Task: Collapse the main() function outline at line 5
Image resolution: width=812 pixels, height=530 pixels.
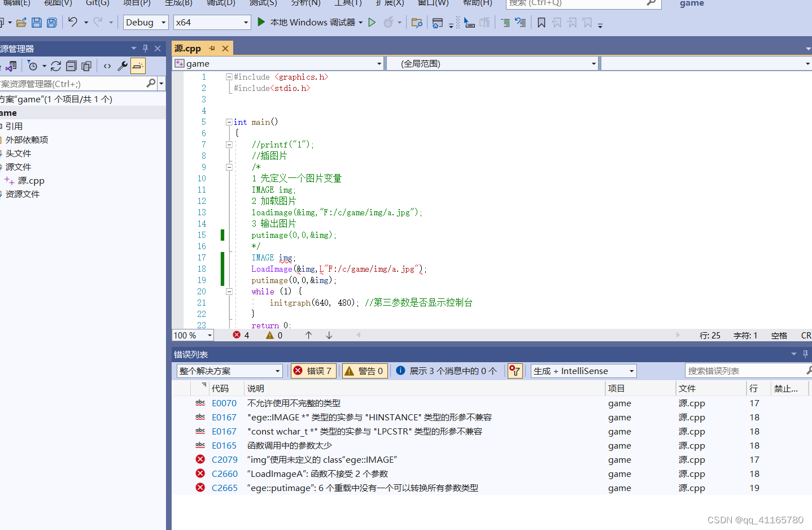Action: (229, 122)
